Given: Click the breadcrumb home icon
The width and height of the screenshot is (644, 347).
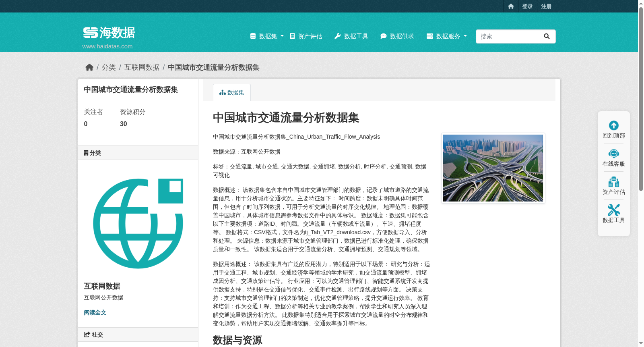Looking at the screenshot, I should click(89, 67).
